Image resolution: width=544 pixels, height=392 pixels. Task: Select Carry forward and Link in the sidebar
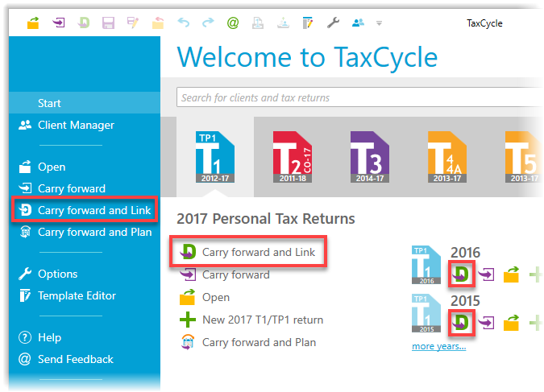pos(85,210)
